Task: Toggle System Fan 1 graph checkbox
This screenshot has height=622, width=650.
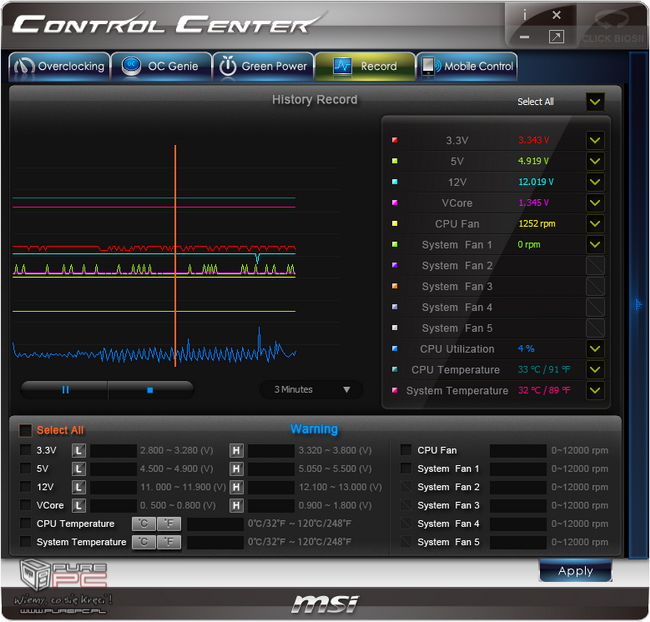Action: pos(595,245)
